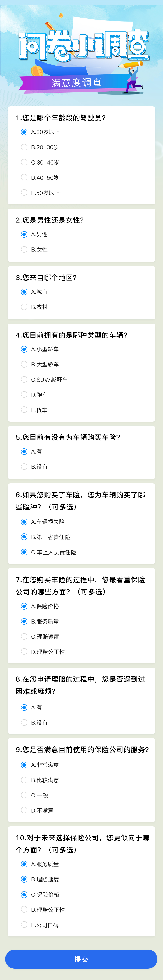Choose "B.农村" as your region
This screenshot has width=163, height=980.
tap(24, 307)
